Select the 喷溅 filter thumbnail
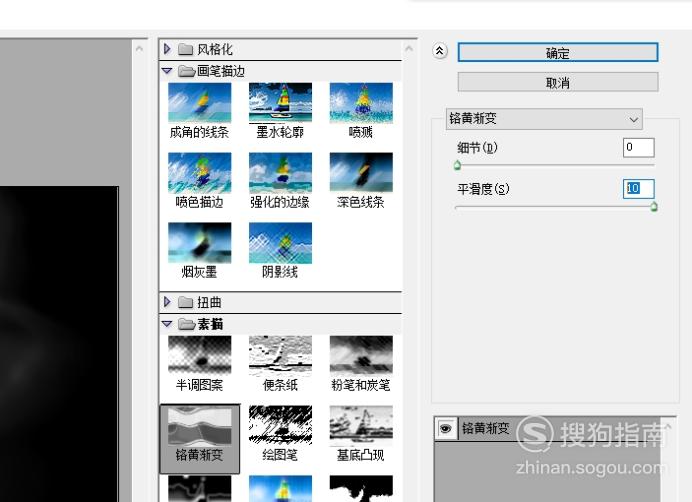The height and width of the screenshot is (502, 692). click(361, 102)
